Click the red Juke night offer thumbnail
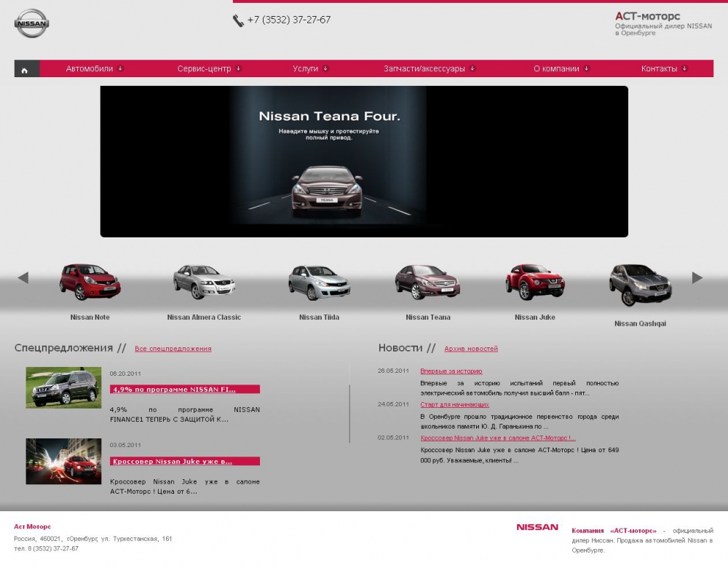 pos(63,461)
